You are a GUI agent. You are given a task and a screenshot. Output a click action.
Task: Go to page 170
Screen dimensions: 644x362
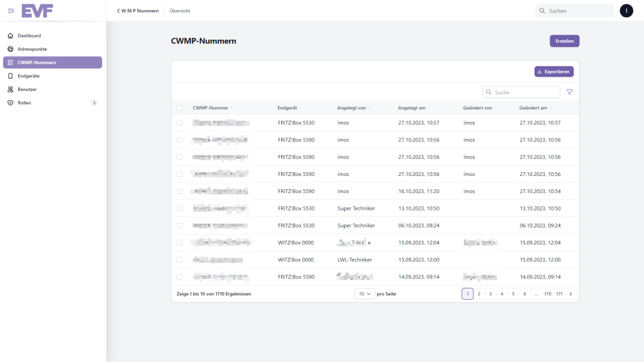(548, 294)
